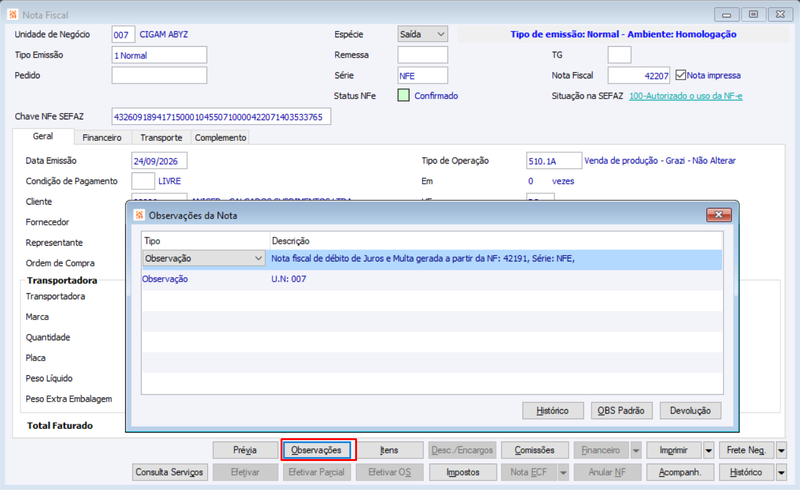This screenshot has width=800, height=490.
Task: Toggle the Nota impressa checkbox
Action: (680, 75)
